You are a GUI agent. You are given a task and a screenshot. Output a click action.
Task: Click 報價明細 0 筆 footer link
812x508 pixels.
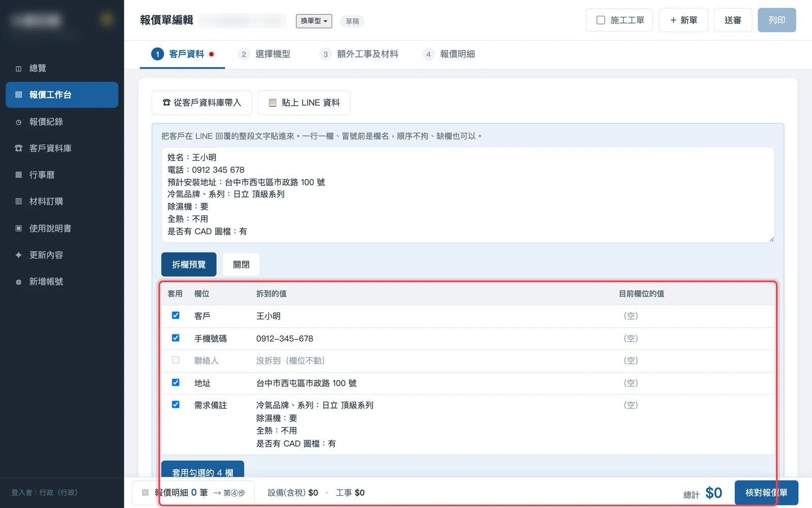point(194,493)
